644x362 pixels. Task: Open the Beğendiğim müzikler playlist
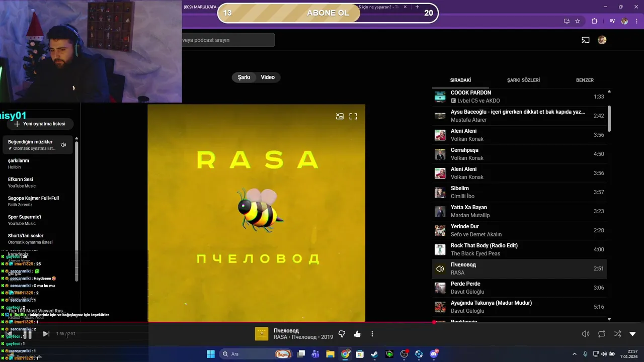click(x=38, y=145)
